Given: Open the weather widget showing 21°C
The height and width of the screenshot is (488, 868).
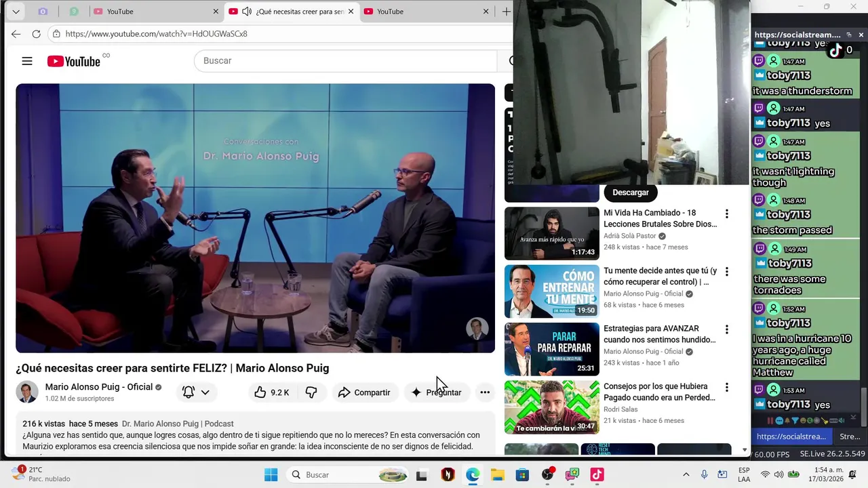Looking at the screenshot, I should (x=41, y=474).
